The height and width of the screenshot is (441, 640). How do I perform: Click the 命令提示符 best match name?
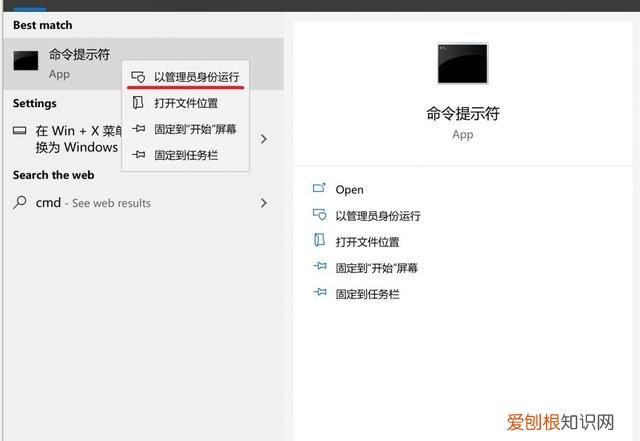pyautogui.click(x=79, y=54)
